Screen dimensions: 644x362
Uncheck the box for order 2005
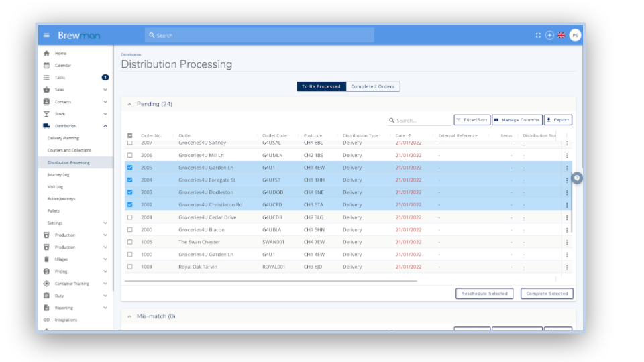129,168
